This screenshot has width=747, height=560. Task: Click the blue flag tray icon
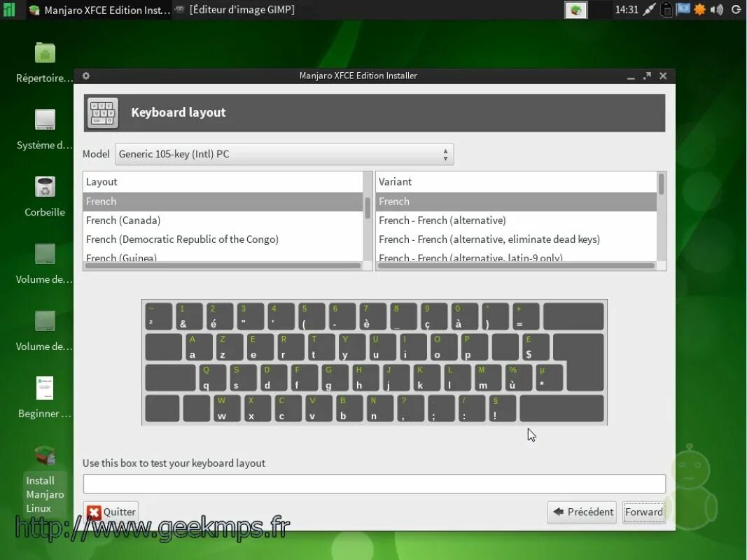pos(683,9)
